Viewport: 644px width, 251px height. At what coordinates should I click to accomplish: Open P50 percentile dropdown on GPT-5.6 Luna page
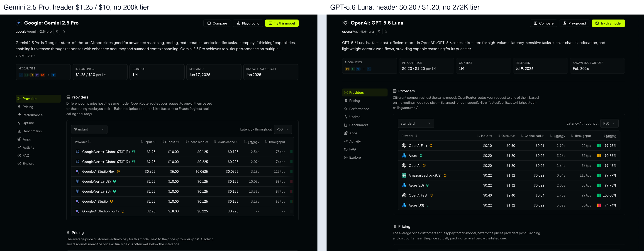click(x=609, y=123)
